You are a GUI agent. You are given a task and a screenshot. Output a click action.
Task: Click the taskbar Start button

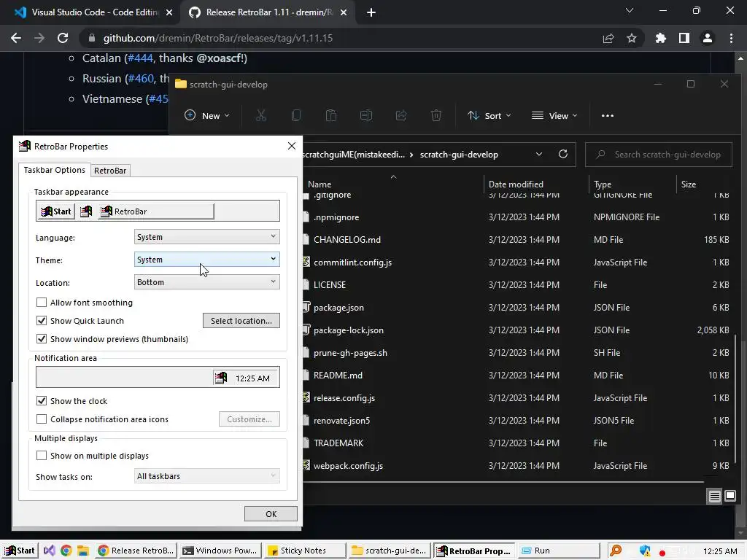(20, 551)
